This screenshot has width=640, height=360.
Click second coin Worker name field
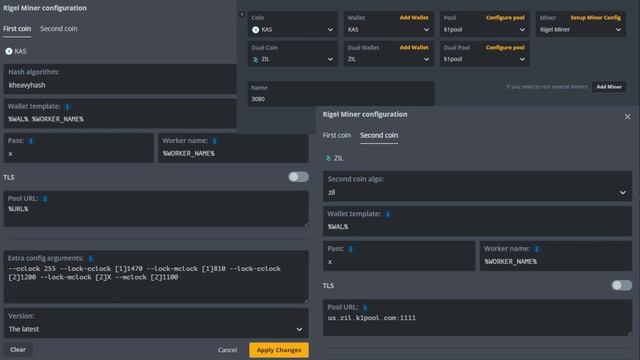[556, 256]
